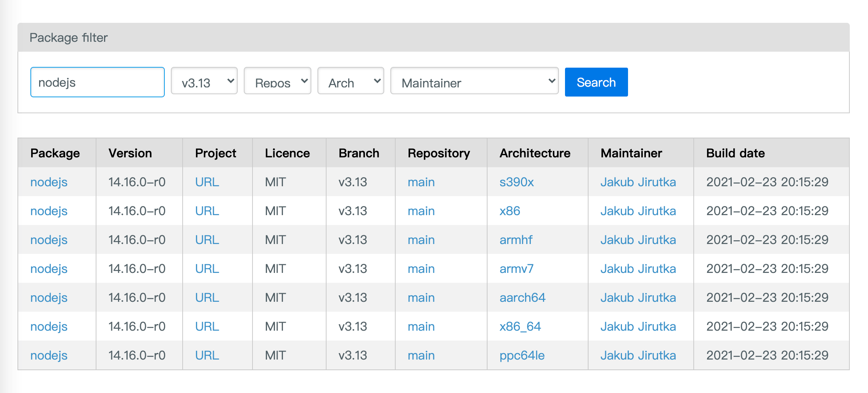Image resolution: width=868 pixels, height=393 pixels.
Task: Open the armv7 architecture link
Action: tap(516, 269)
